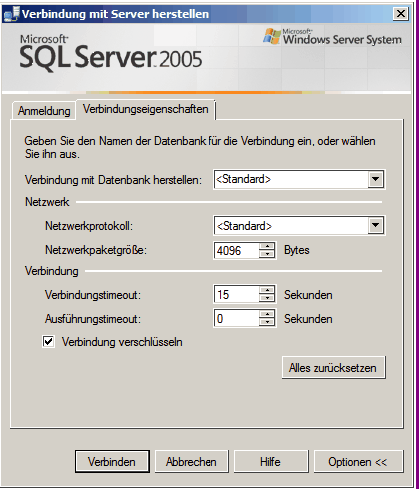Click the Ausführungstimeout value field

pyautogui.click(x=236, y=319)
